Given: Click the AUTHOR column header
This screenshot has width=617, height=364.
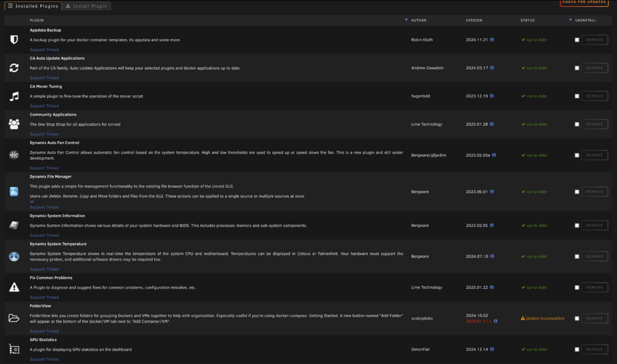Looking at the screenshot, I should click(419, 20).
